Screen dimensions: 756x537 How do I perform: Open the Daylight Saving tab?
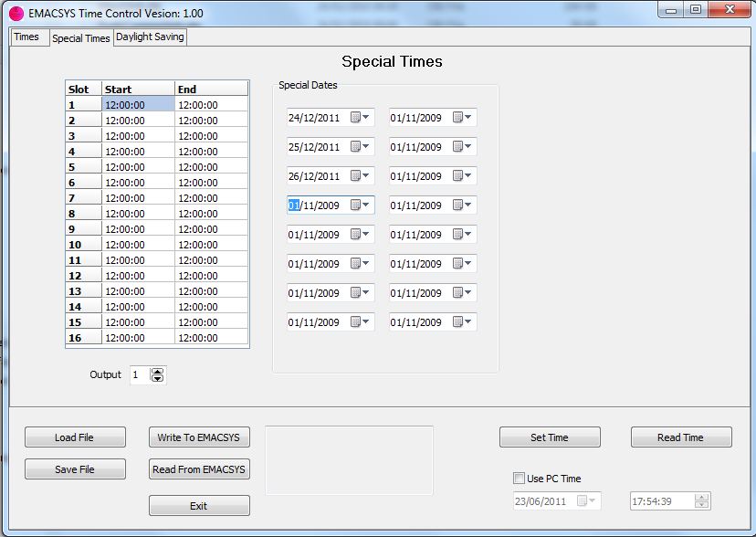tap(150, 37)
